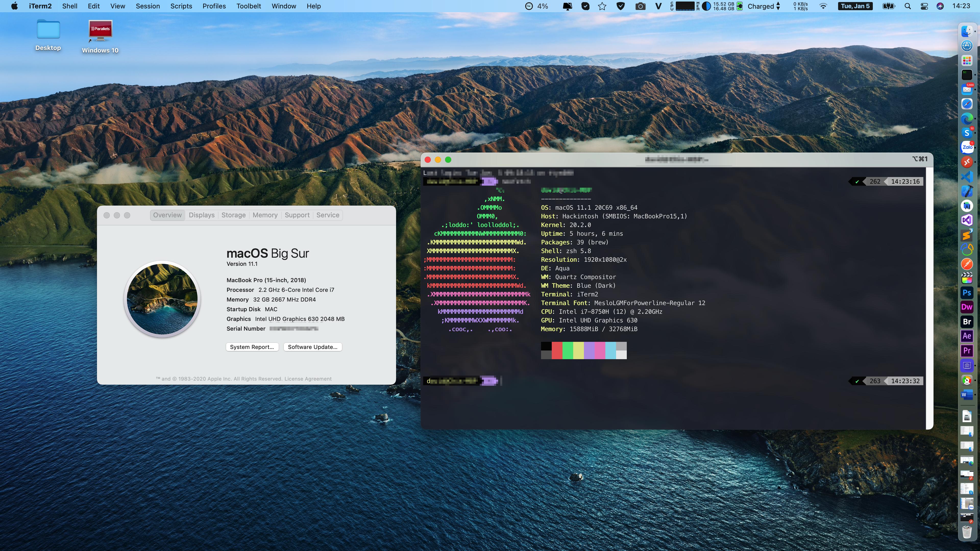The image size is (980, 551).
Task: Open the Session menu
Action: coord(148,6)
